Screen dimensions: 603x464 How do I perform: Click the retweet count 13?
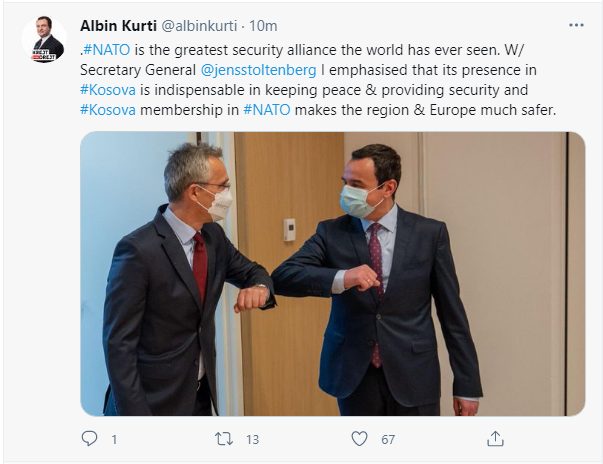[x=253, y=439]
